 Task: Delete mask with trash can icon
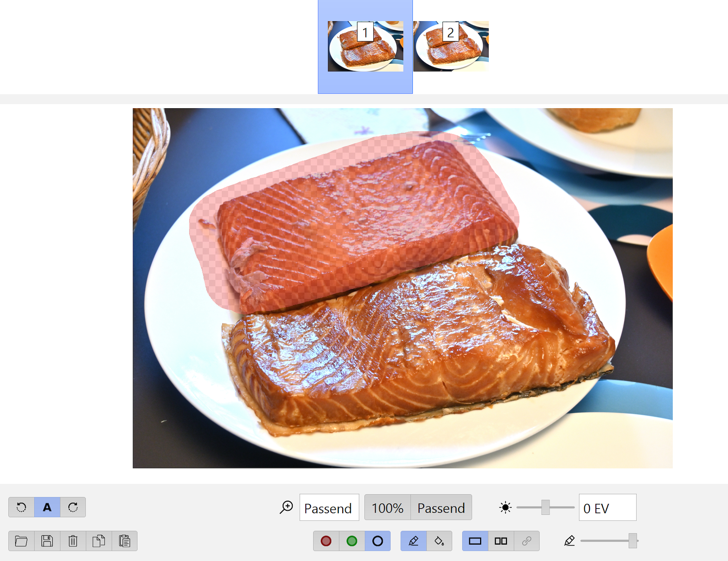click(73, 541)
